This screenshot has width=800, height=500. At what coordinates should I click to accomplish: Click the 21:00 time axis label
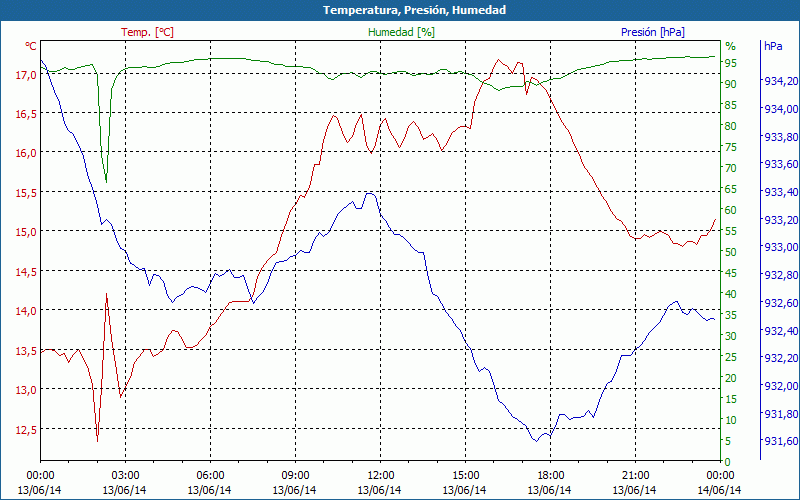635,476
